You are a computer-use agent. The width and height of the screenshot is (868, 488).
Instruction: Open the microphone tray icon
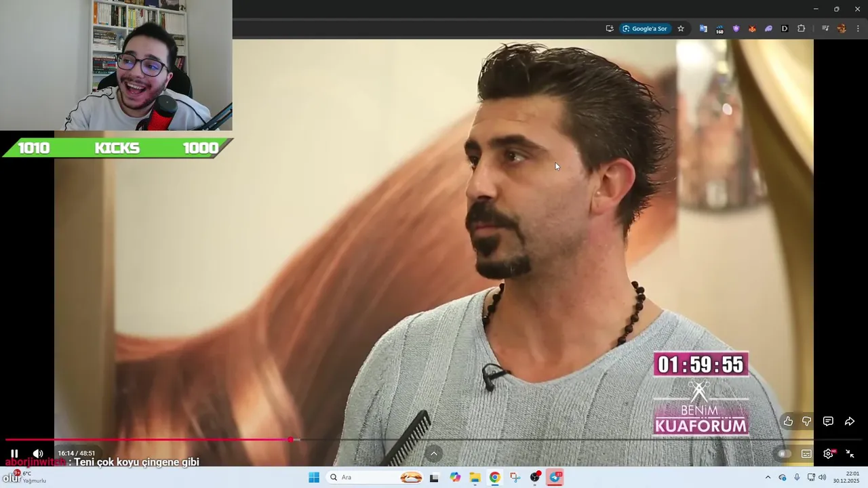[x=797, y=477]
